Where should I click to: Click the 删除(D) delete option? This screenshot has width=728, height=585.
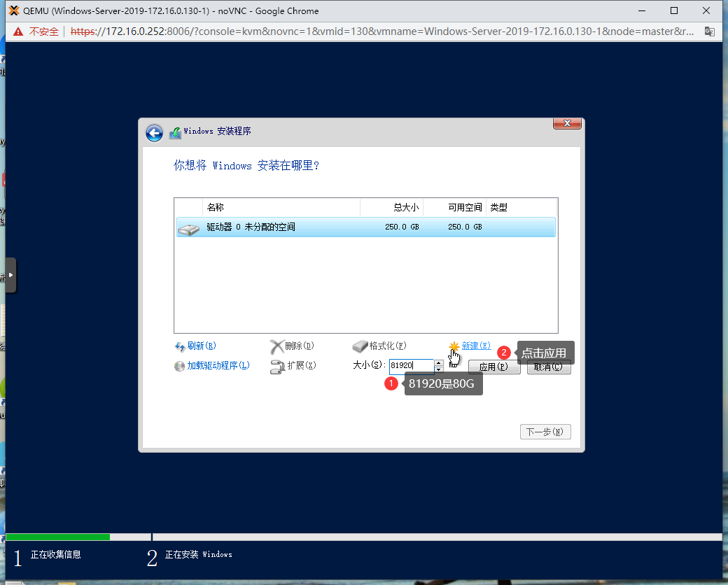click(x=300, y=346)
